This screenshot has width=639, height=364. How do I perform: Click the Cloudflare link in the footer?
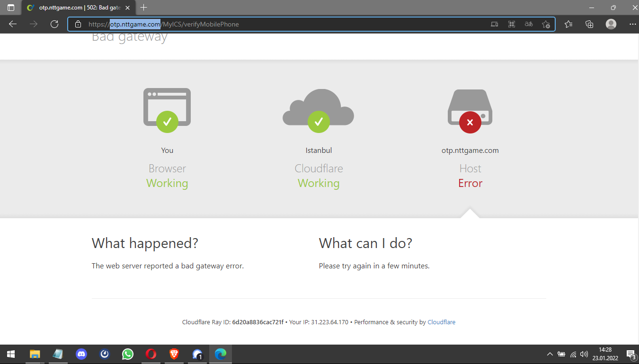(x=441, y=322)
